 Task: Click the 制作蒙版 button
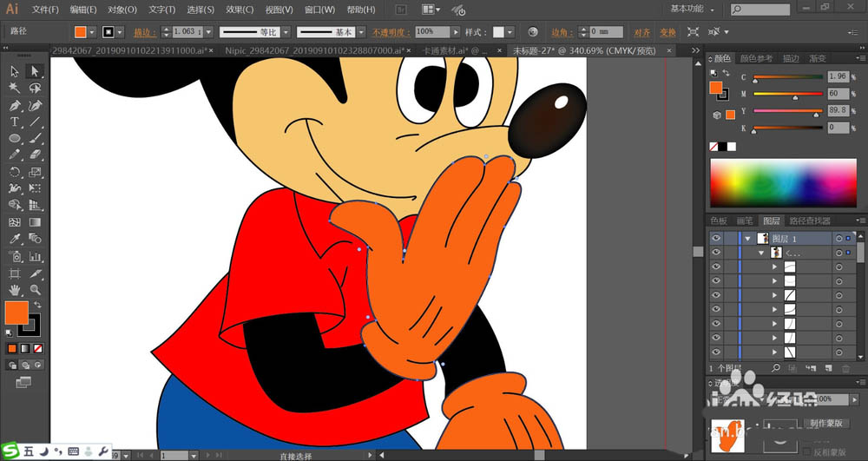[x=825, y=423]
